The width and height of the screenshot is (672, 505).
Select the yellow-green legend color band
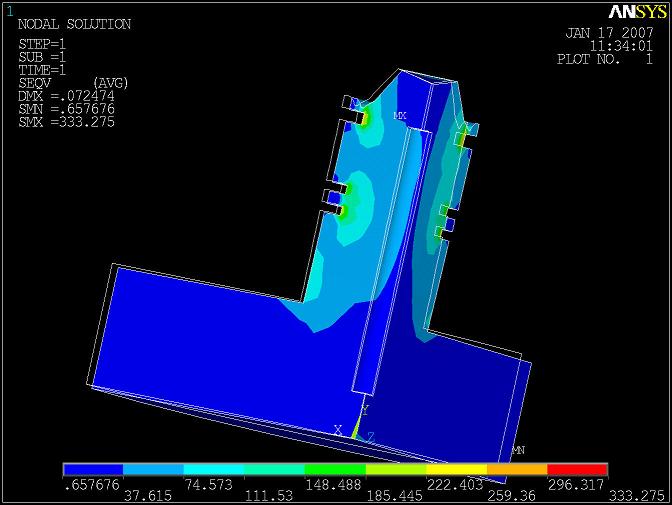(x=396, y=469)
